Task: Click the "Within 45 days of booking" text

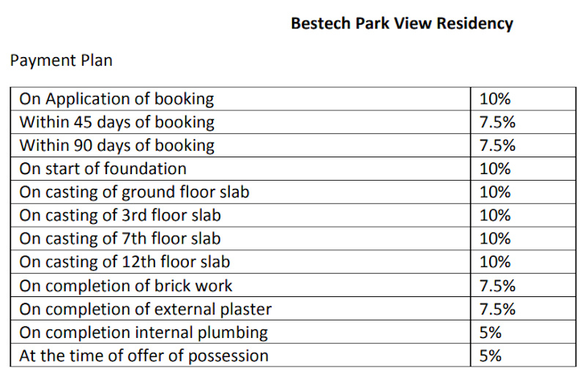Action: click(116, 121)
